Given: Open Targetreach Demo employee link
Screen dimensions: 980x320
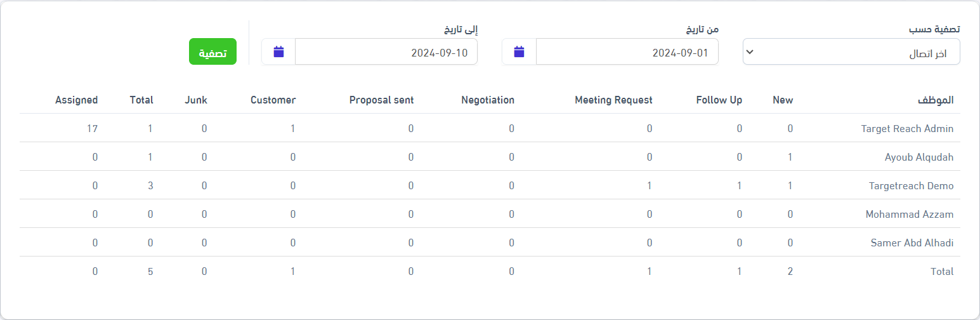Looking at the screenshot, I should (911, 186).
